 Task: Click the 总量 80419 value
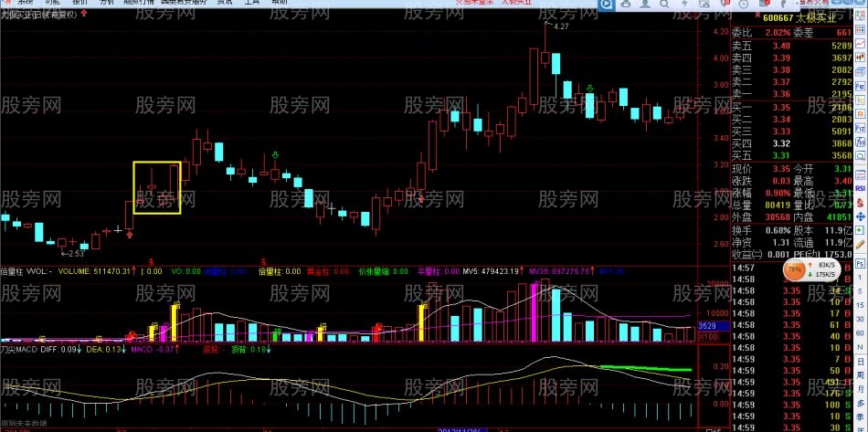coord(778,204)
